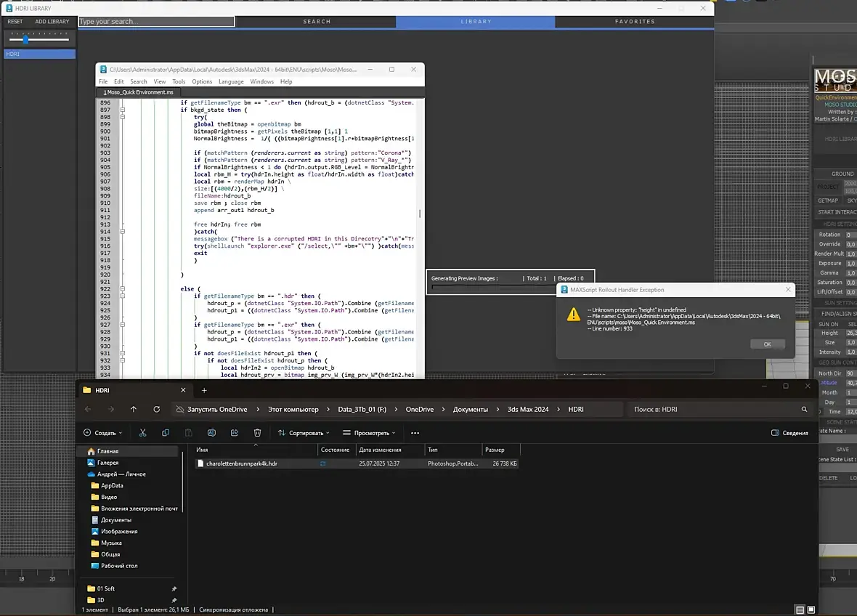The height and width of the screenshot is (616, 857).
Task: Toggle the Сведения details pane button
Action: point(789,433)
